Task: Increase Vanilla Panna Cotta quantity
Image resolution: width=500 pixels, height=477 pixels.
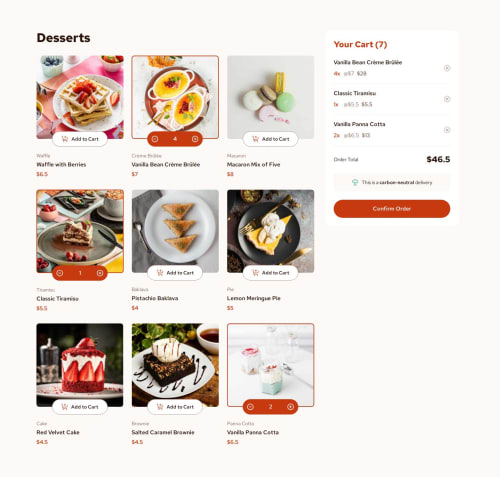Action: [290, 407]
